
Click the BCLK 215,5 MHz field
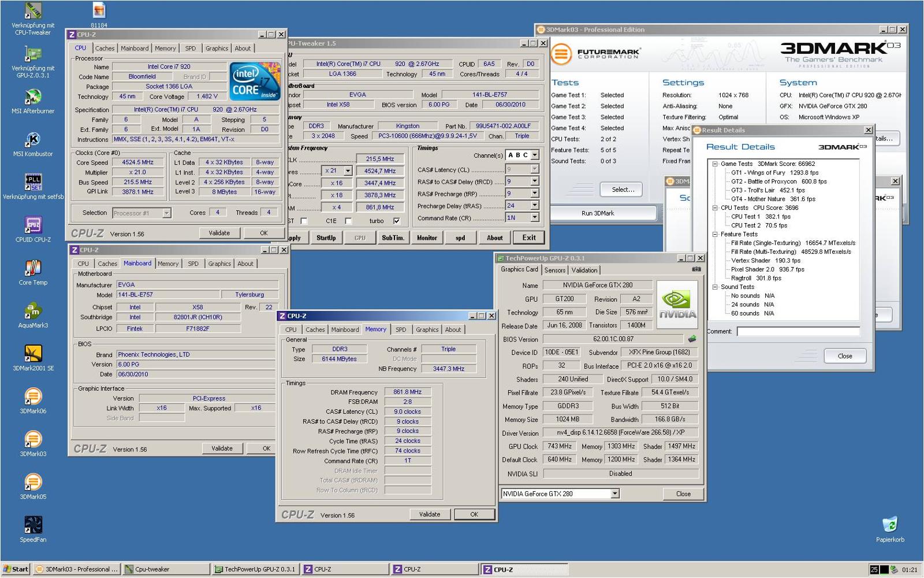click(x=379, y=158)
